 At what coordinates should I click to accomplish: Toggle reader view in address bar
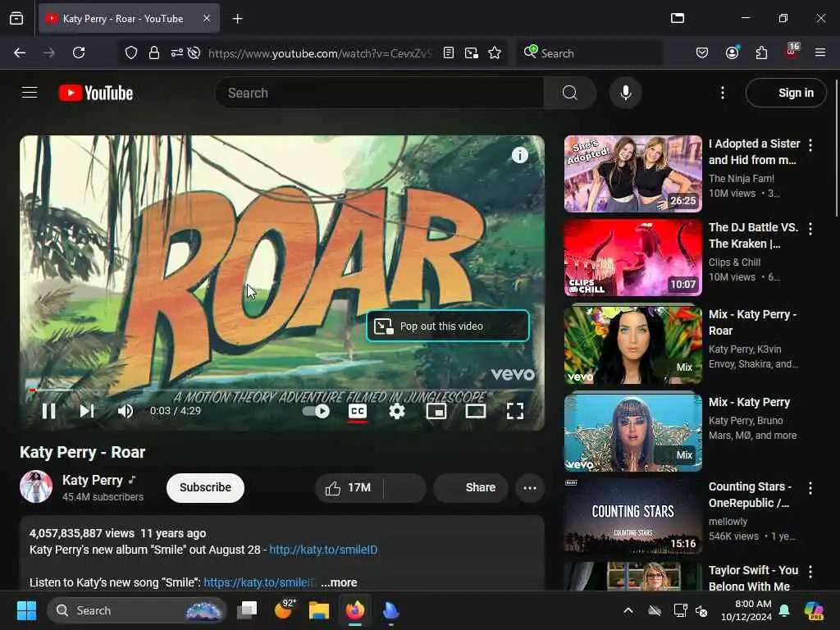[449, 52]
